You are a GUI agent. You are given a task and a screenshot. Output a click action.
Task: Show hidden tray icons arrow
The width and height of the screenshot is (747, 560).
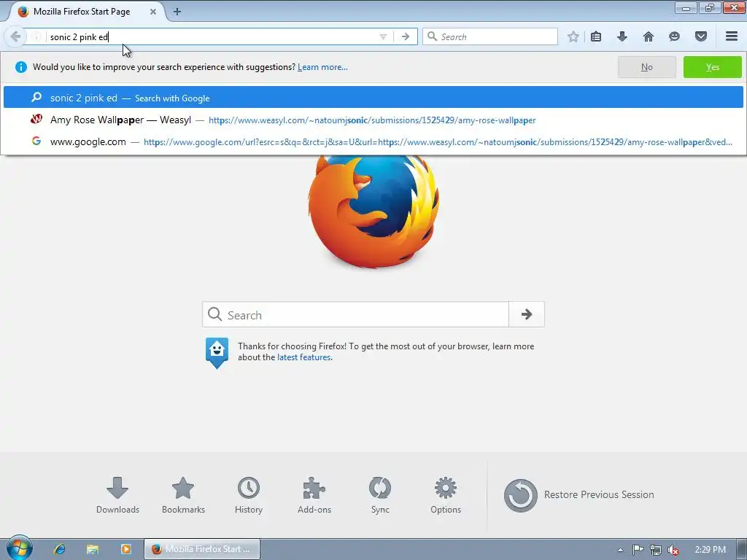(x=620, y=550)
